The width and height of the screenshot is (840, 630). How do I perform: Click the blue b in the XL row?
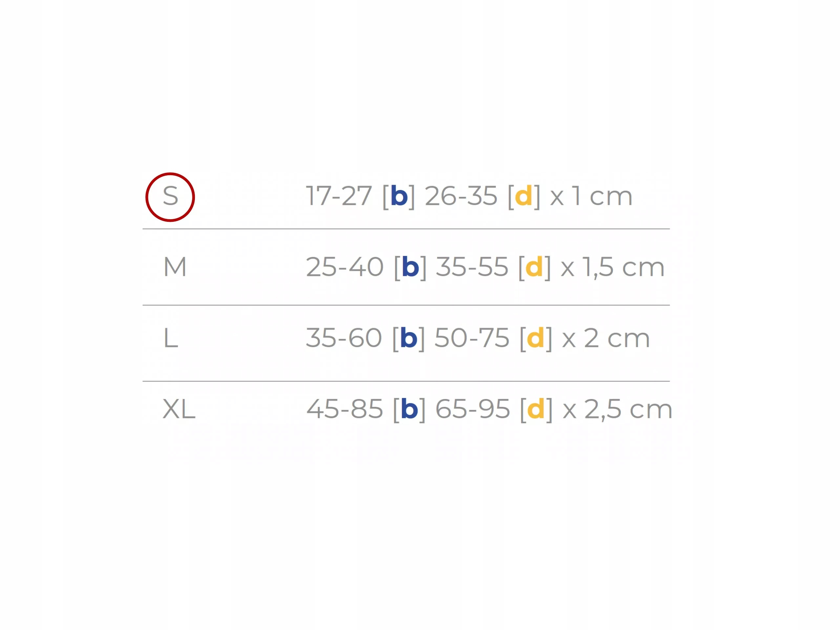[x=409, y=409]
